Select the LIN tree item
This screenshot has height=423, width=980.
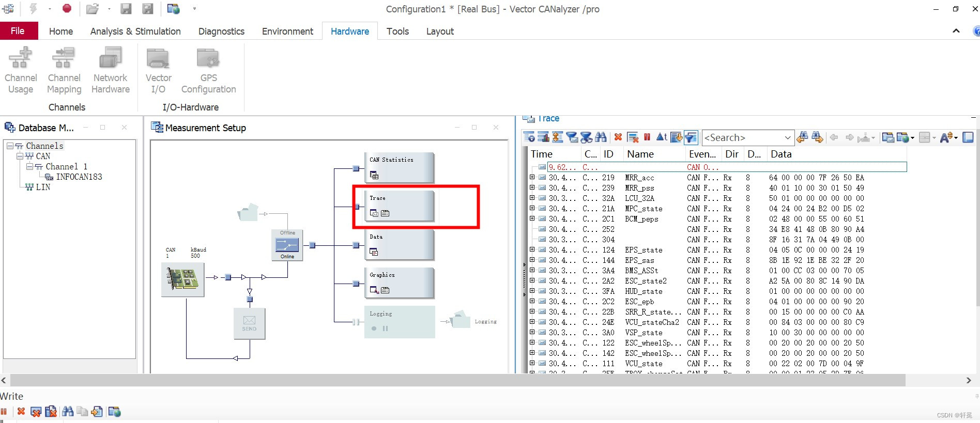pos(43,187)
